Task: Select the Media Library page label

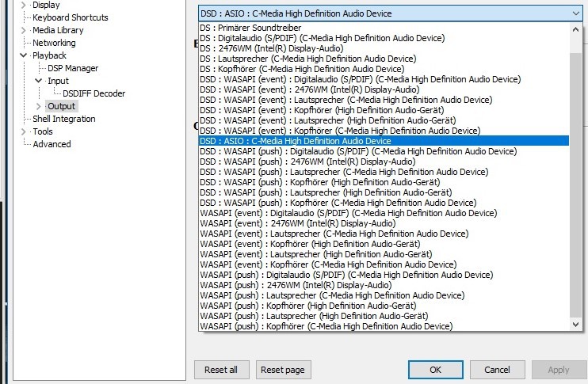Action: (x=58, y=30)
